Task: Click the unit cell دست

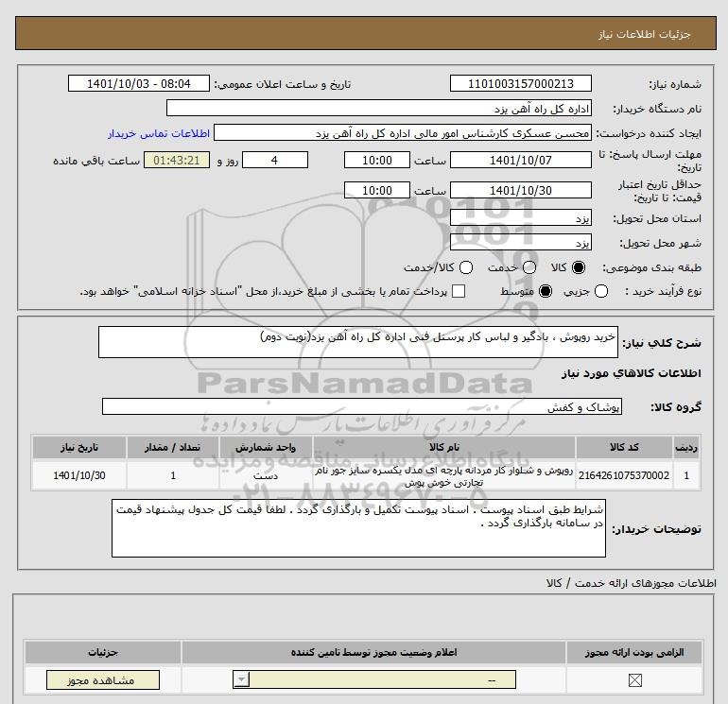Action: (x=266, y=475)
